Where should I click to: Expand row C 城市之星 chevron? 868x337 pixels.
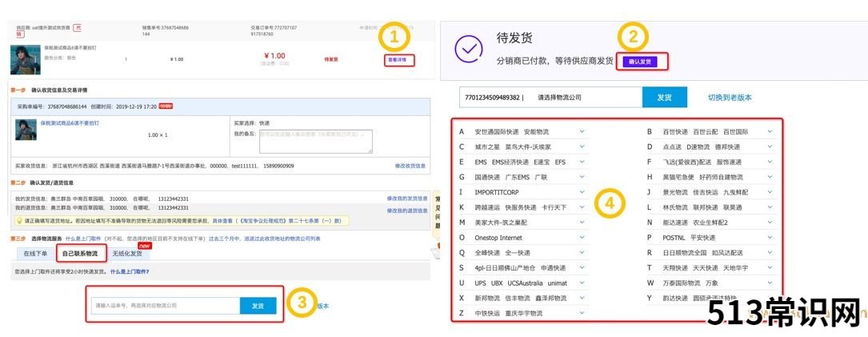[x=582, y=146]
